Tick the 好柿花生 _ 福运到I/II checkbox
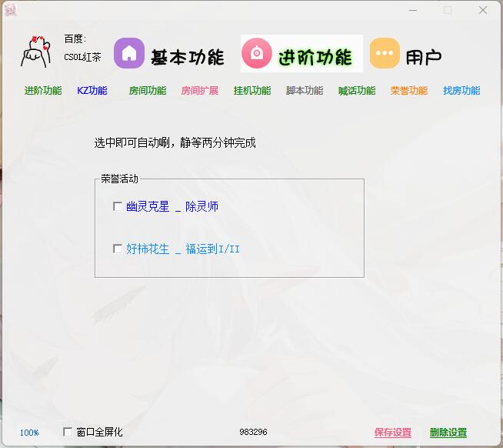Viewport: 503px width, 448px height. (118, 249)
